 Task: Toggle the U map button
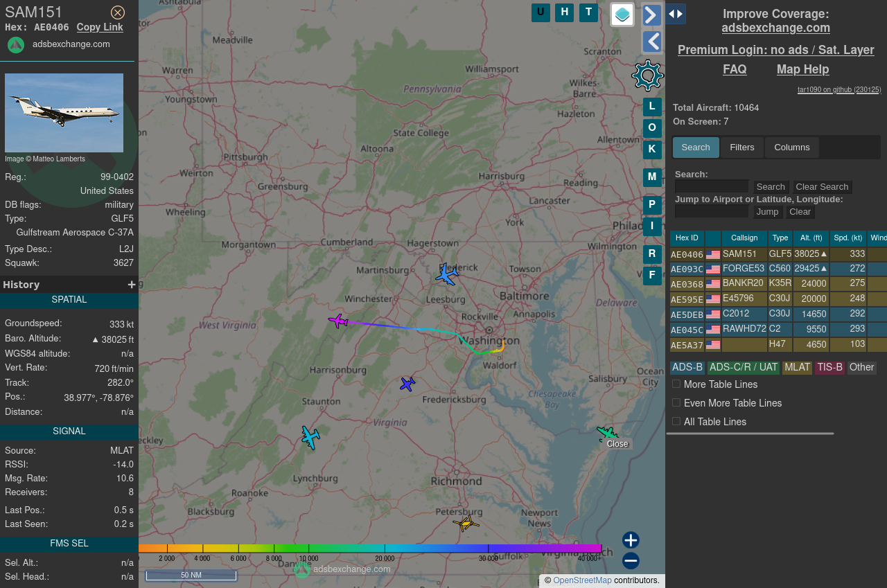pyautogui.click(x=541, y=12)
